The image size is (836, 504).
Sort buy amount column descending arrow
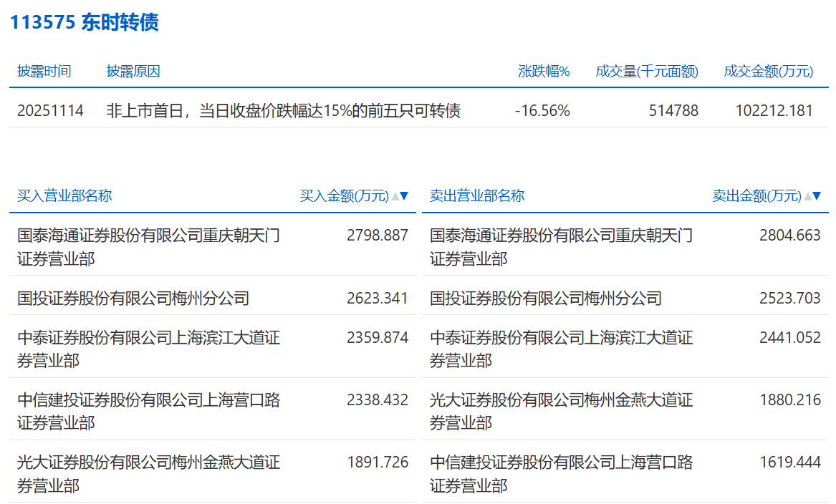[404, 196]
